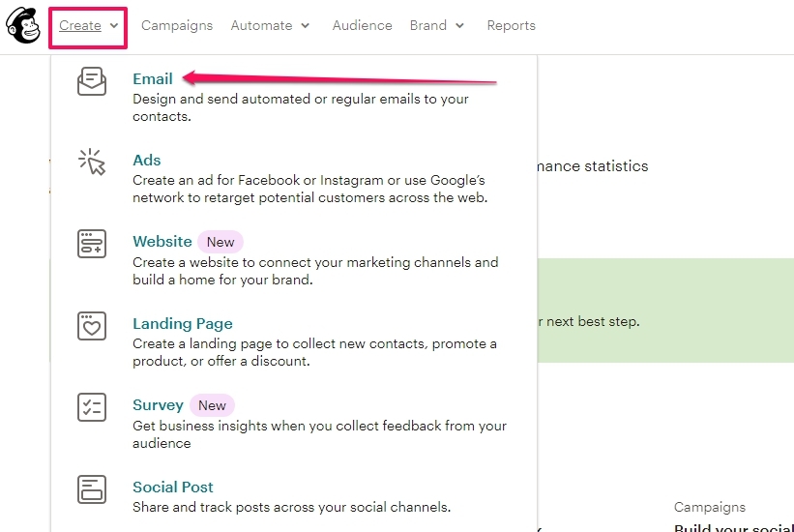Choose the Landing Page option title

coord(182,323)
